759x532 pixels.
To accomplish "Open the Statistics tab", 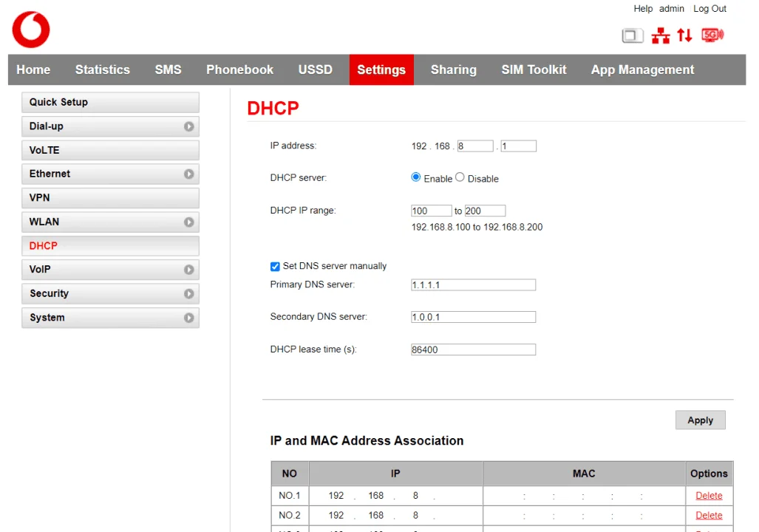I will coord(103,69).
